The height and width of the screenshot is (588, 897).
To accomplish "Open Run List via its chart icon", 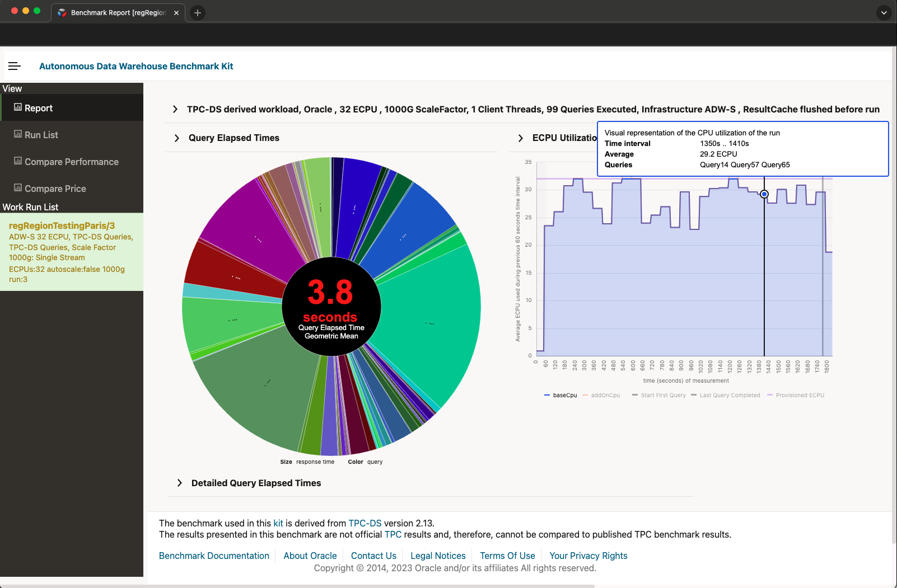I will click(x=18, y=134).
